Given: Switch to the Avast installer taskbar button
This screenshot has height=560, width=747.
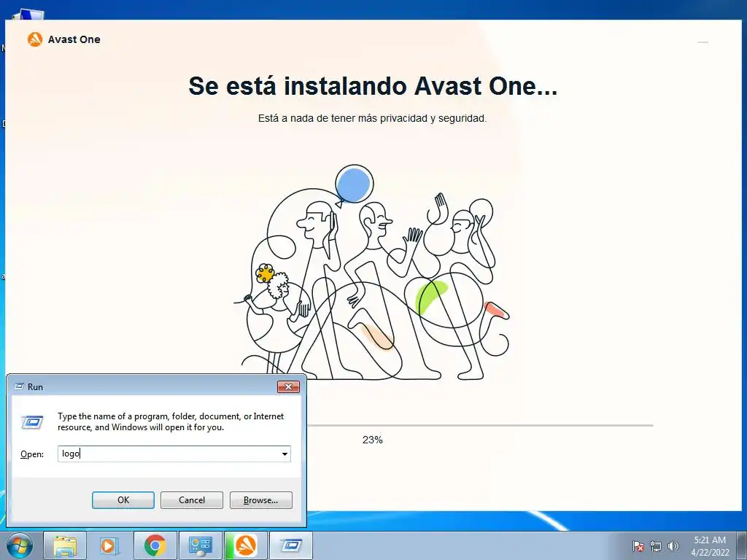Looking at the screenshot, I should [x=245, y=545].
